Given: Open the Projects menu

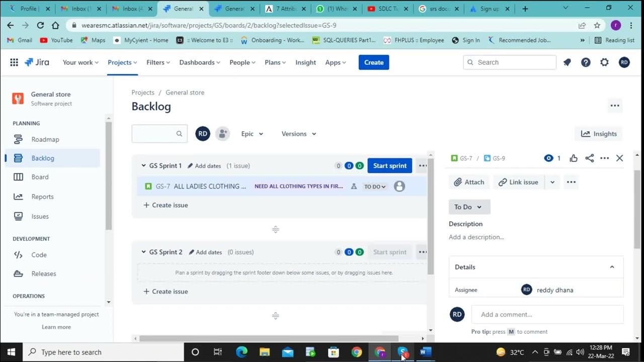Looking at the screenshot, I should pos(123,62).
